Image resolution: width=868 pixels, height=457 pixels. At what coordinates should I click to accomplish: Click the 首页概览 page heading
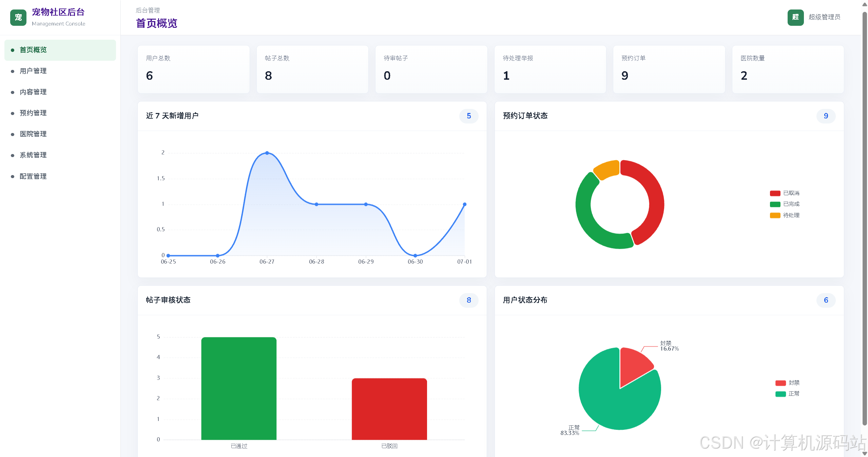(x=157, y=23)
